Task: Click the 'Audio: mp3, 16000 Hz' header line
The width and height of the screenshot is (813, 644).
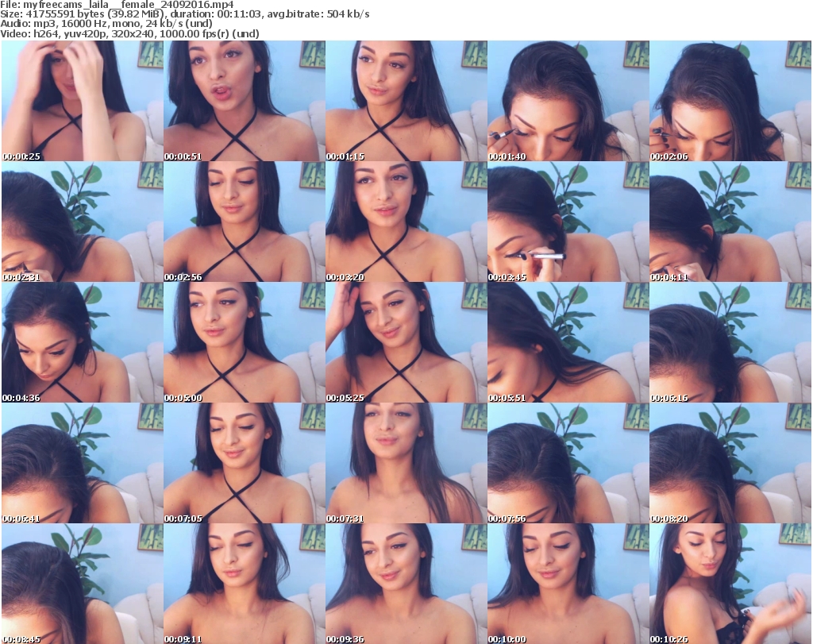Action: click(x=106, y=25)
